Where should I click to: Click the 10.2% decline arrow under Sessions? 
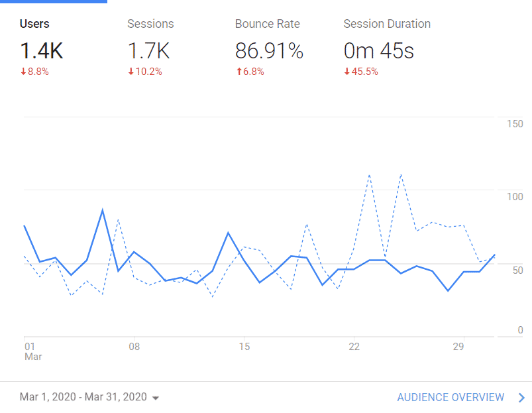144,71
